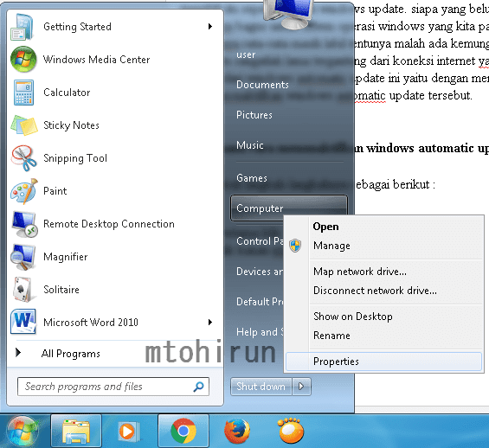
Task: Open the Sticky Notes icon
Action: [24, 125]
